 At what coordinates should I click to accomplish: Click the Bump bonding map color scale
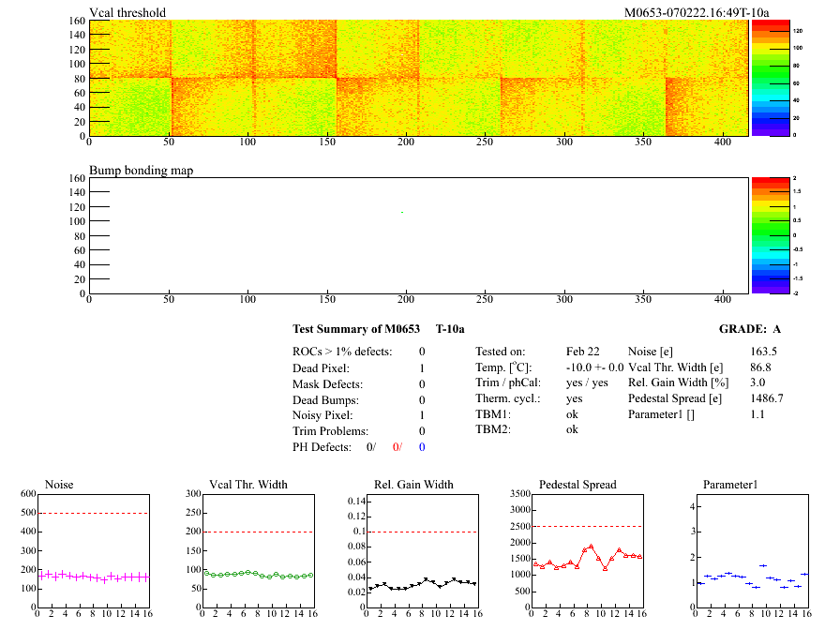pyautogui.click(x=770, y=234)
